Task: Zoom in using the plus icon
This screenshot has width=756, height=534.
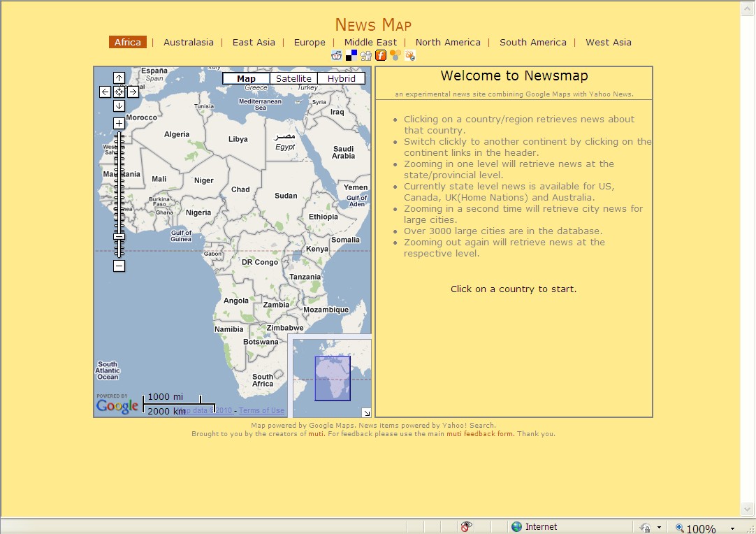Action: (119, 123)
